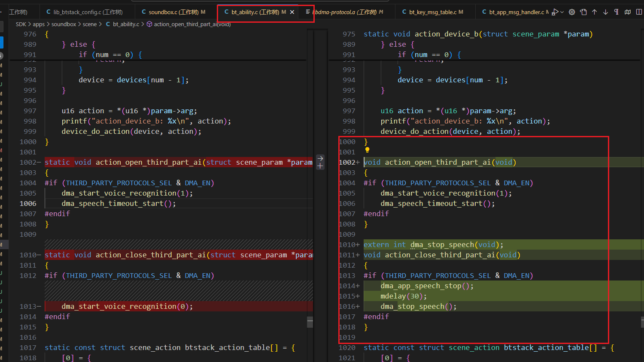Image resolution: width=644 pixels, height=362 pixels.
Task: Go to previous change with up arrow
Action: pyautogui.click(x=595, y=12)
